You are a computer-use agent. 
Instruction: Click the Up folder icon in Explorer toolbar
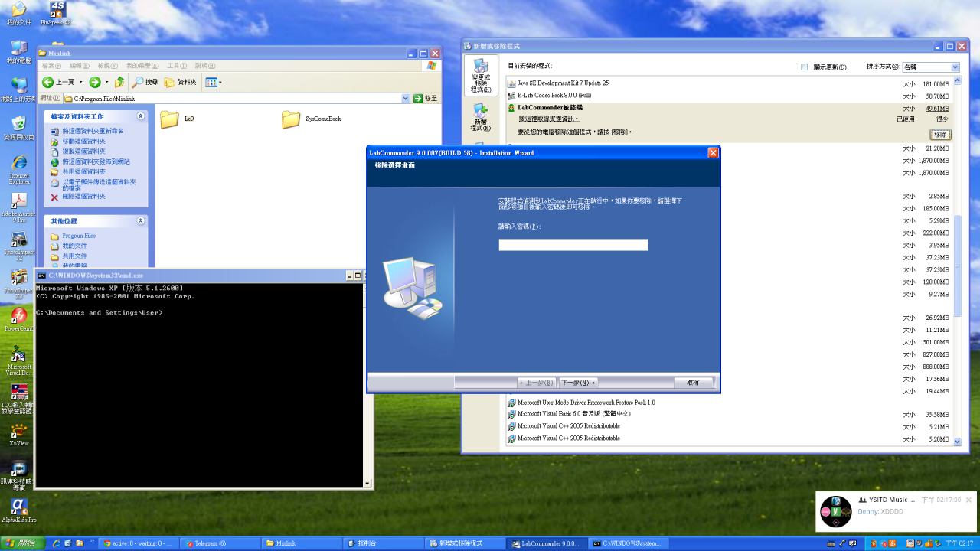pos(119,82)
